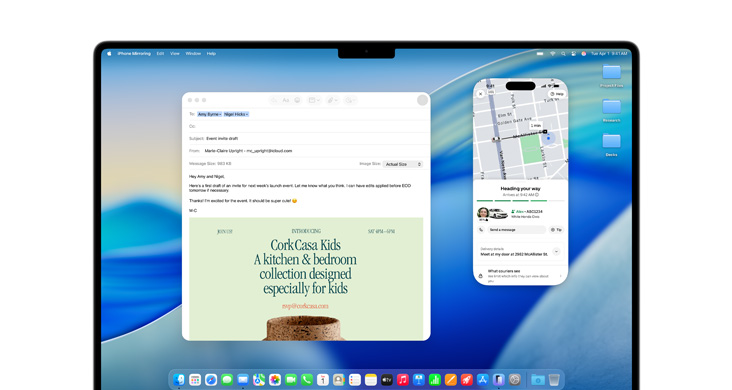Open Calendar from the Dock
The width and height of the screenshot is (732, 390).
point(323,380)
